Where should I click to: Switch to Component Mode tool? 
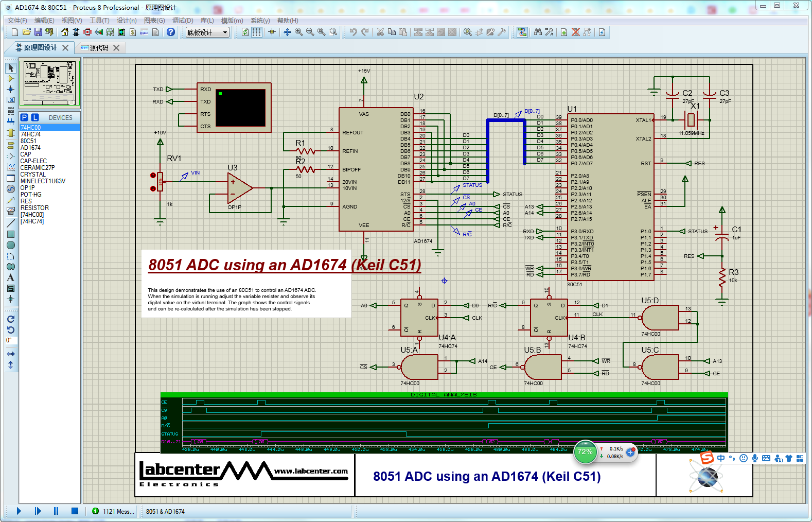[11, 79]
